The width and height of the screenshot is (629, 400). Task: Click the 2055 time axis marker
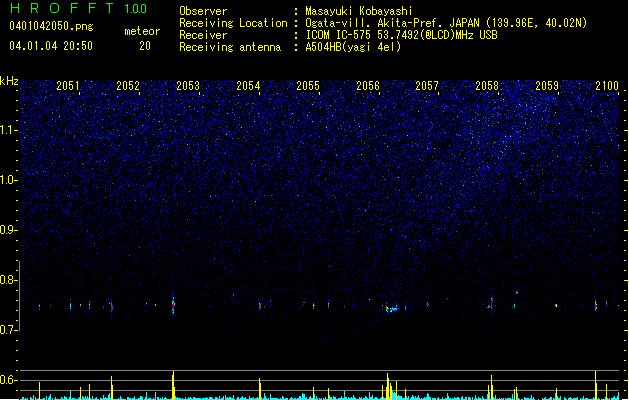[x=308, y=86]
